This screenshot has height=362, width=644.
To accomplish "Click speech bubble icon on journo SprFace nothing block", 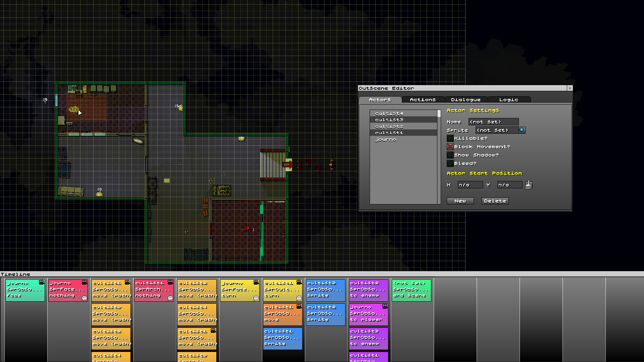I will point(84,298).
